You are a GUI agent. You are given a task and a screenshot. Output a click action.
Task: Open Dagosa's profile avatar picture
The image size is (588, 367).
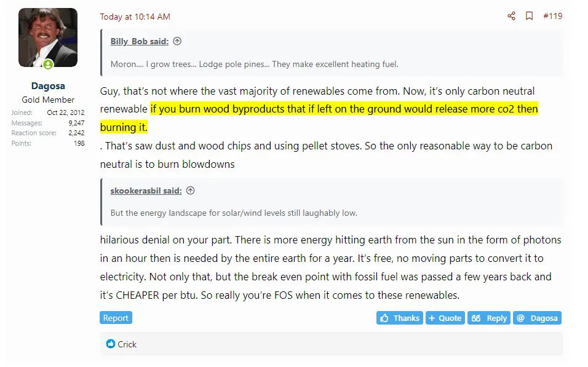tap(48, 37)
